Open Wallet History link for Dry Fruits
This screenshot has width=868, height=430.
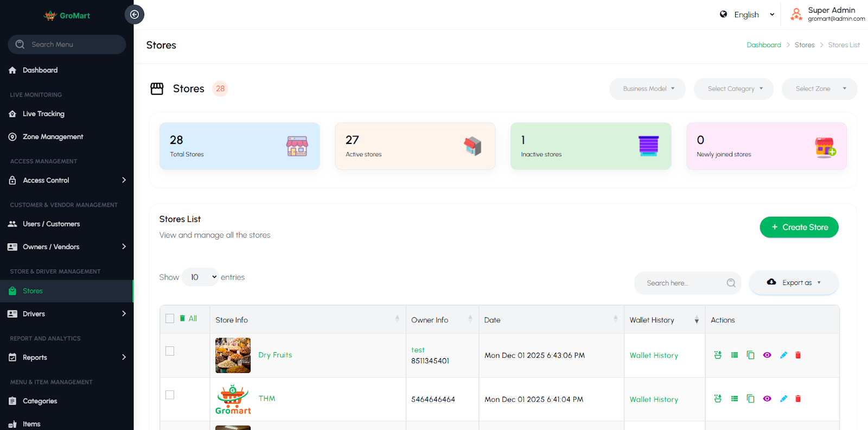coord(654,356)
